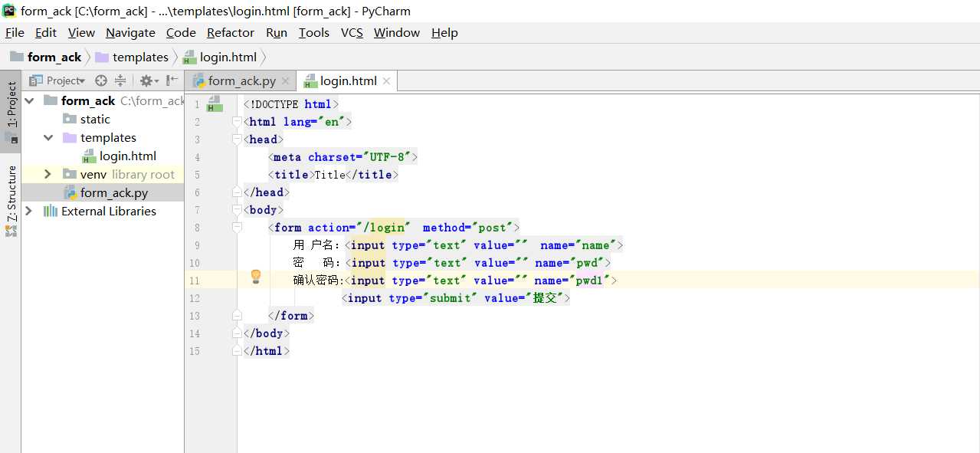Image resolution: width=980 pixels, height=453 pixels.
Task: Click Python icon on form_ack.py tab
Action: pos(198,80)
